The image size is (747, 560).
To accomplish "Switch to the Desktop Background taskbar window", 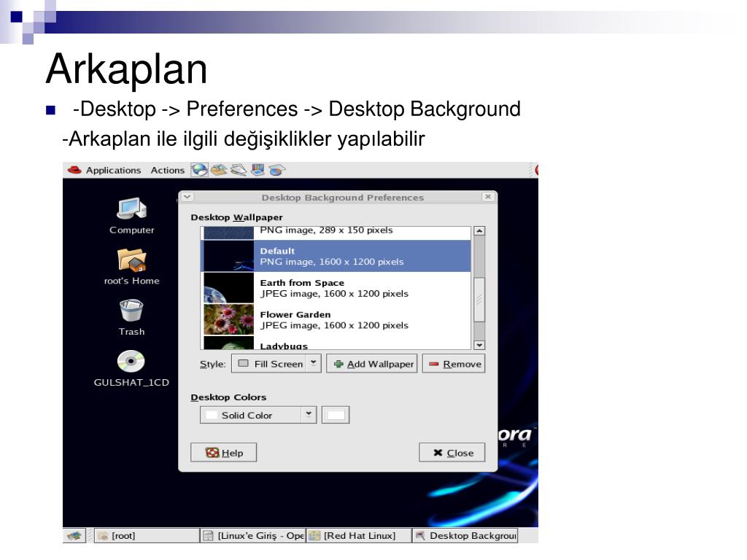I will pos(465,536).
